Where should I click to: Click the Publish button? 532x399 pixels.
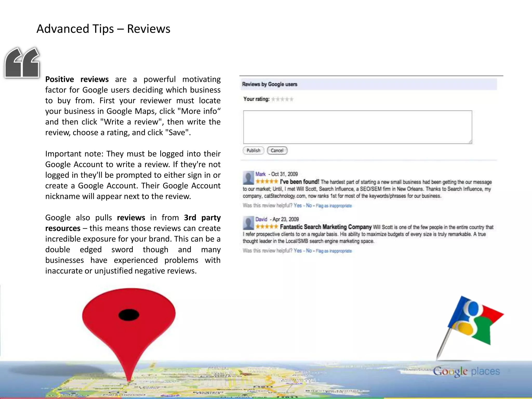point(253,150)
